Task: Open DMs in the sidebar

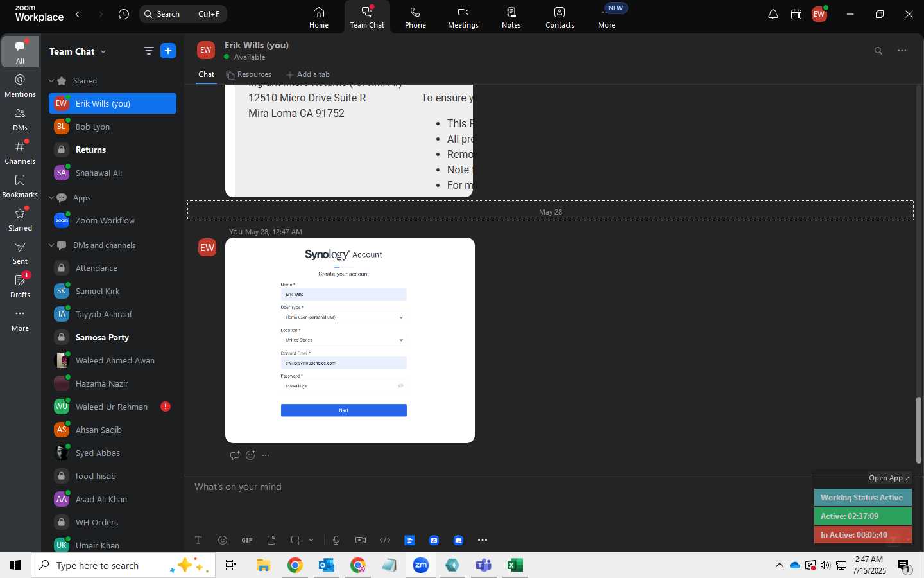Action: pyautogui.click(x=20, y=119)
